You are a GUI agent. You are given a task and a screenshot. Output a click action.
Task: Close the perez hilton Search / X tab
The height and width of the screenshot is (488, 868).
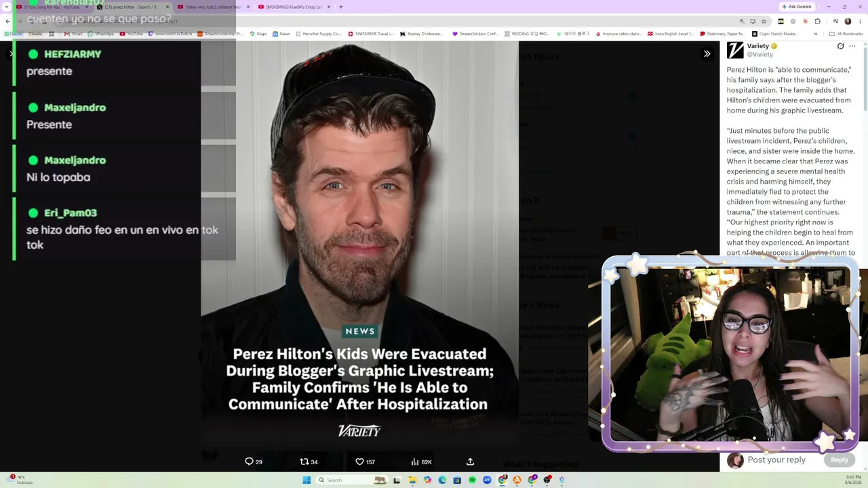coord(167,7)
